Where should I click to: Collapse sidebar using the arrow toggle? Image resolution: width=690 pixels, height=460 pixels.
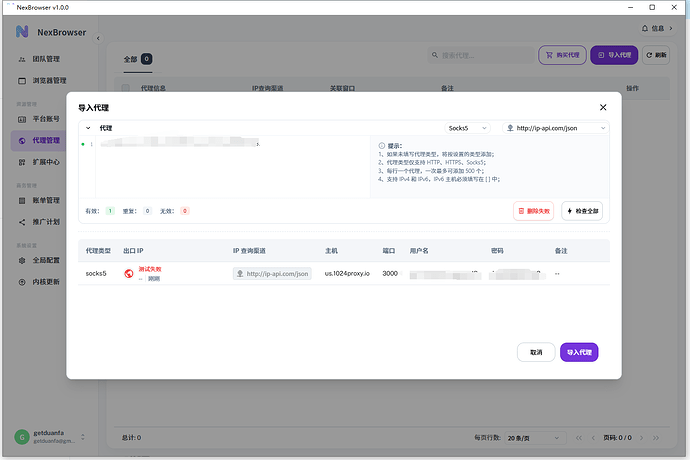pos(98,38)
